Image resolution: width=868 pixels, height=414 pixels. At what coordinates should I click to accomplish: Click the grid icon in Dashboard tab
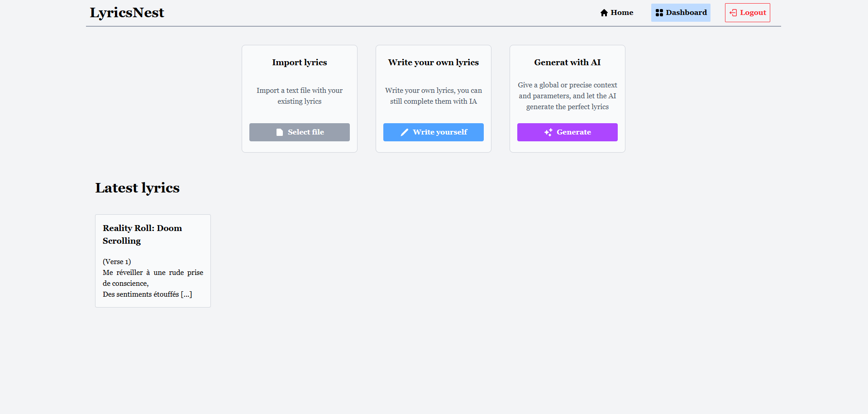(659, 13)
